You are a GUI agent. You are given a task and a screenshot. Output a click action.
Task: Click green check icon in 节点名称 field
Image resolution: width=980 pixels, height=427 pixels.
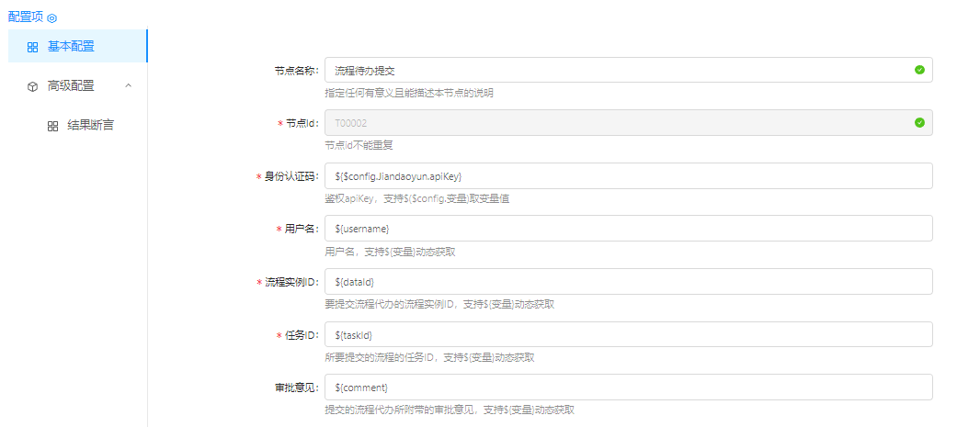click(919, 70)
